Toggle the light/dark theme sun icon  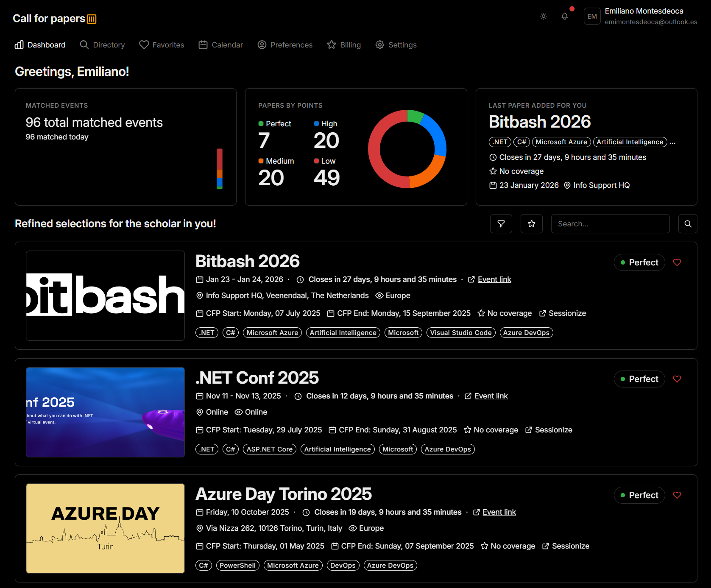(544, 16)
